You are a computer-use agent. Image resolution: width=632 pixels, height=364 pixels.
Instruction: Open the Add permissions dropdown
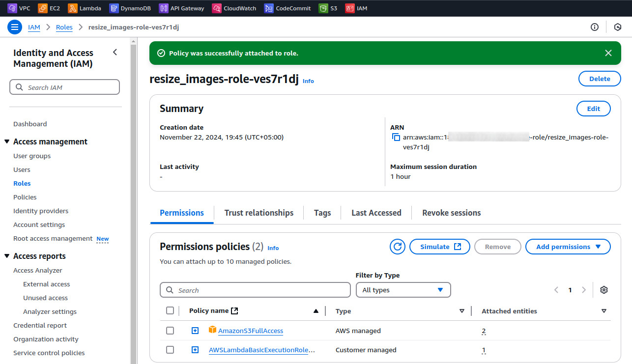tap(568, 247)
